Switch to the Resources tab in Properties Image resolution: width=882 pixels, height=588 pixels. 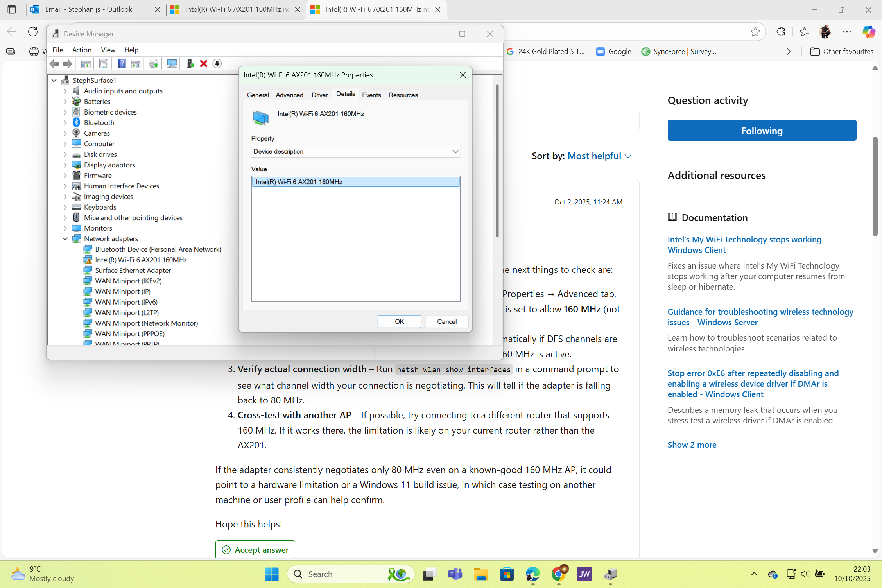click(x=403, y=95)
